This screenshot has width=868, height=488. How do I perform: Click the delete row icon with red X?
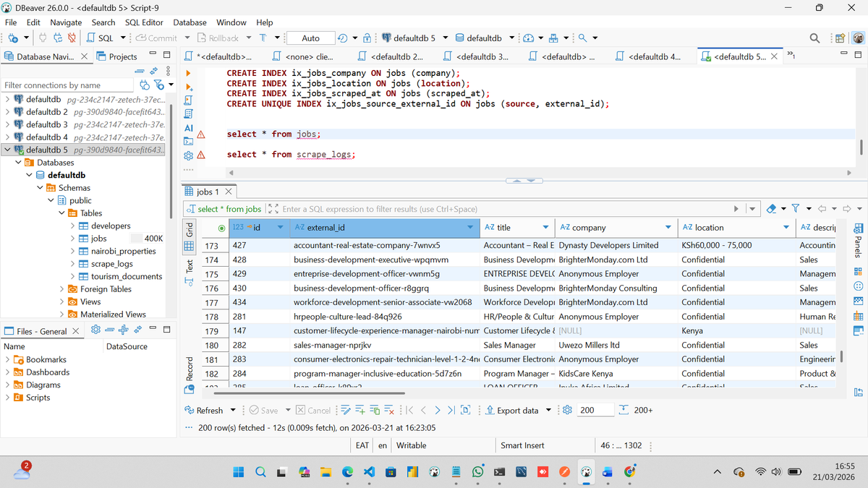pos(389,410)
